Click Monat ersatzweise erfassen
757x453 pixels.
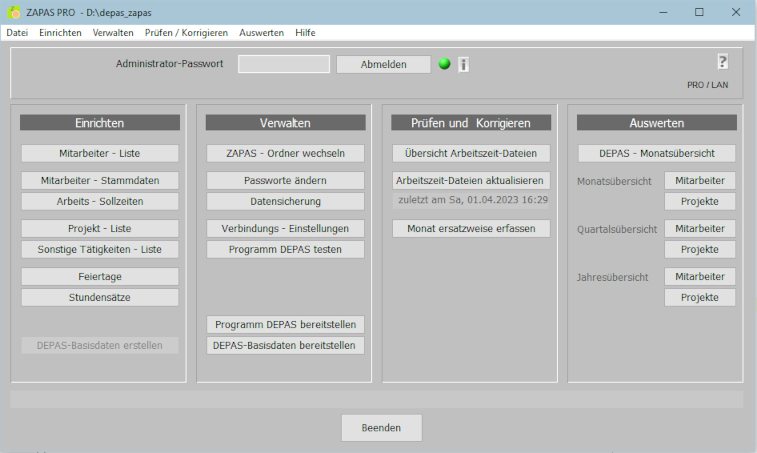click(x=471, y=228)
